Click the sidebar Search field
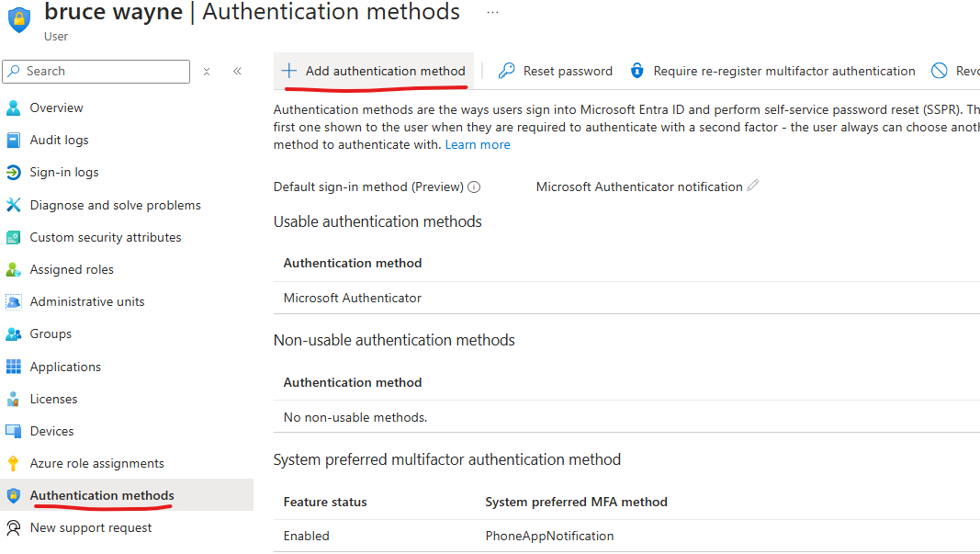The height and width of the screenshot is (554, 980). tap(96, 72)
